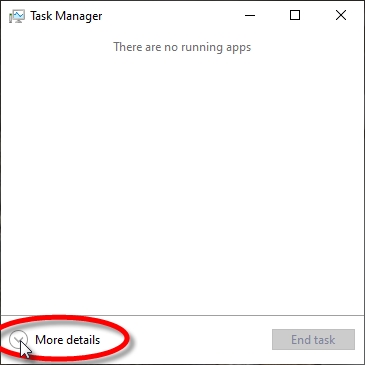Open full view via More details label
Screen dimensions: 365x365
click(x=68, y=340)
